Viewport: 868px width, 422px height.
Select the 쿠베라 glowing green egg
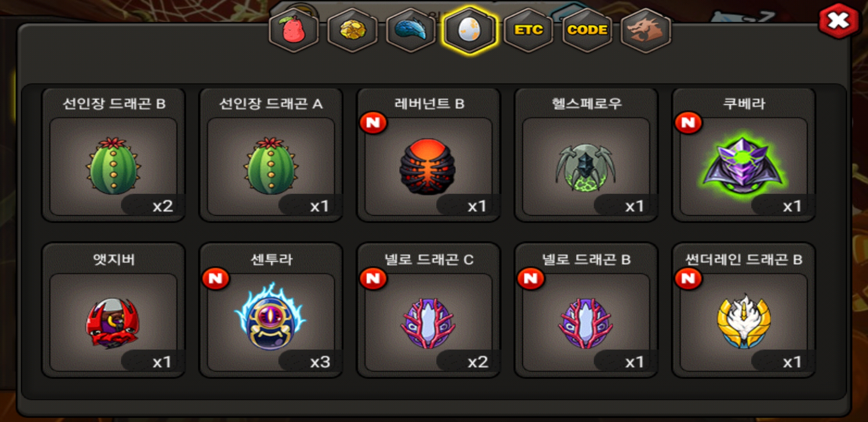tap(744, 155)
